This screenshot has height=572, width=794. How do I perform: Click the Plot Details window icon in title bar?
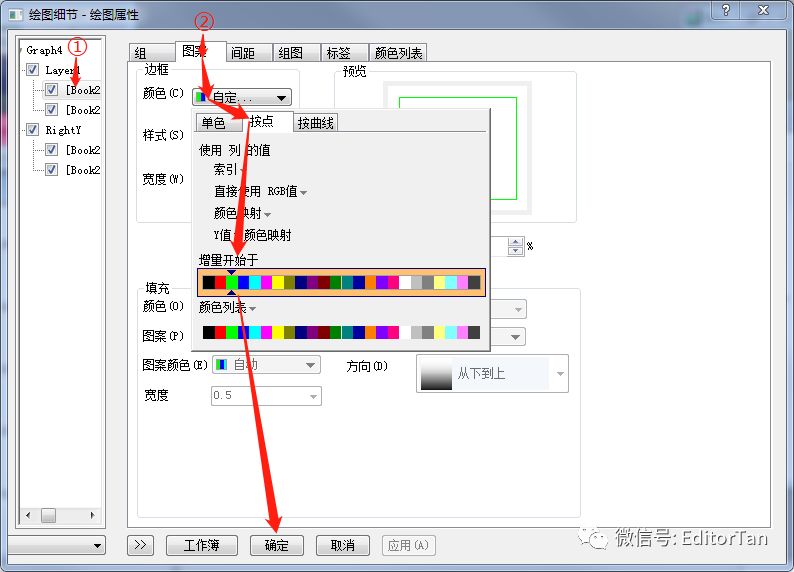pos(16,14)
